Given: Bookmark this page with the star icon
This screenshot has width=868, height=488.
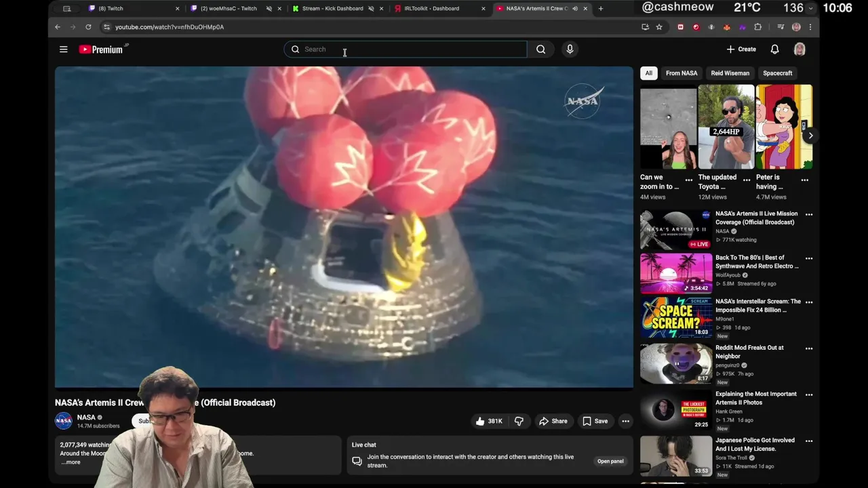Looking at the screenshot, I should click(x=659, y=27).
